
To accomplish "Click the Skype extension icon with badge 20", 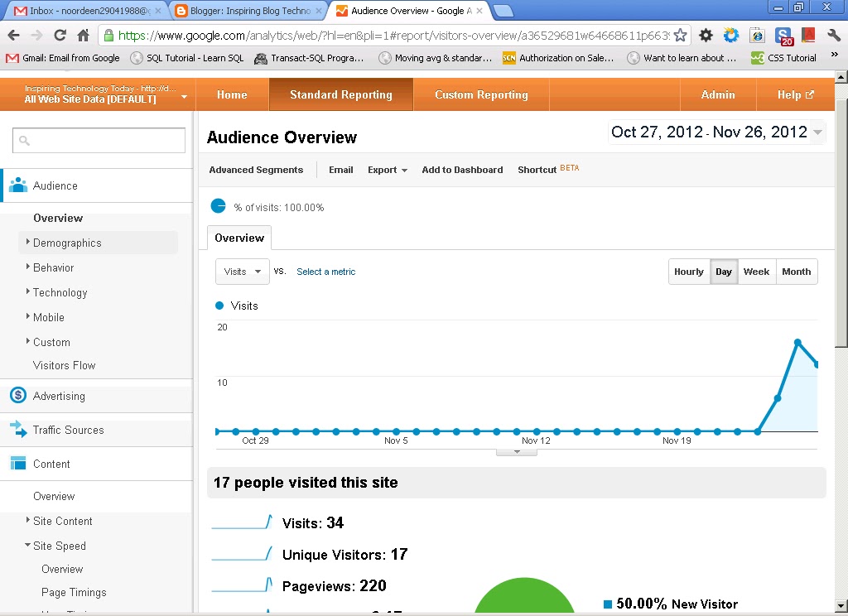I will tap(783, 36).
